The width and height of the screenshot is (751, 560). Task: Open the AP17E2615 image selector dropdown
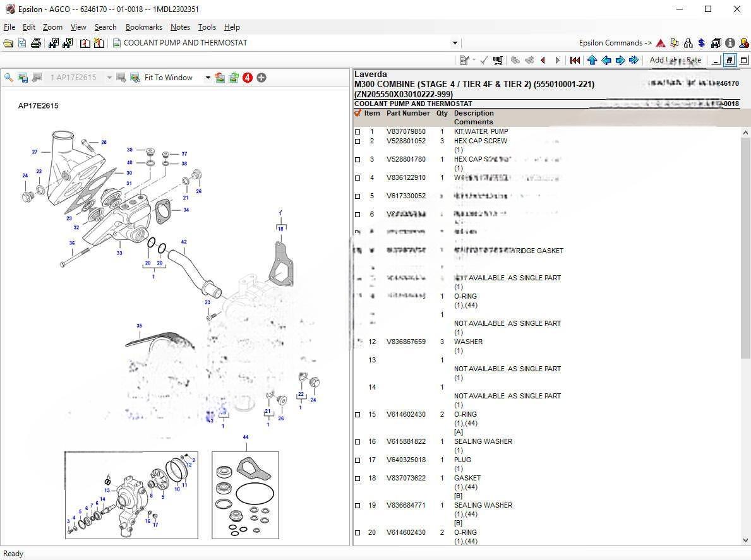109,78
